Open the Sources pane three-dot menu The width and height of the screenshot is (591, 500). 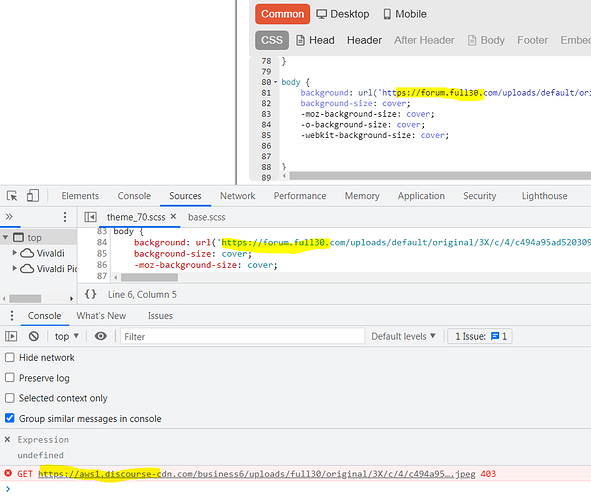point(65,217)
